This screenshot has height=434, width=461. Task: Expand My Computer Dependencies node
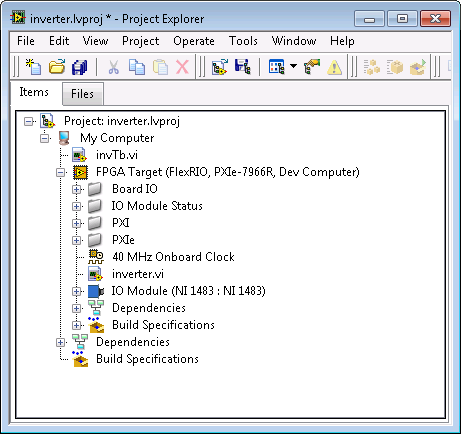point(61,342)
